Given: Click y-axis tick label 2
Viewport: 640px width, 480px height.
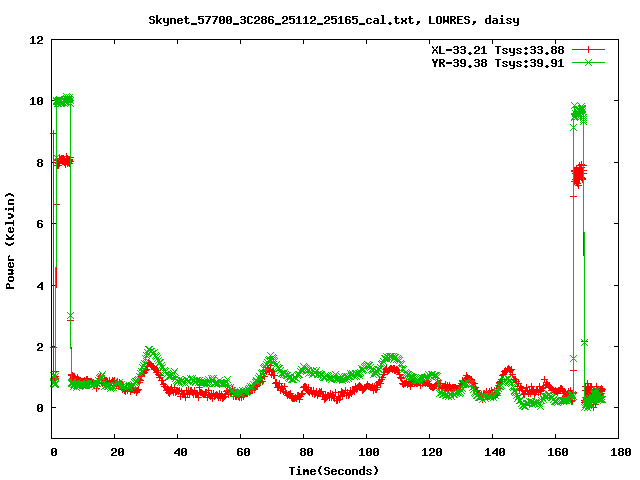Looking at the screenshot, I should click(40, 347).
